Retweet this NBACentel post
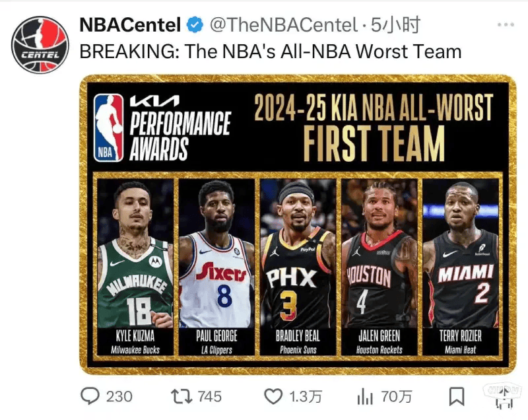 coord(180,396)
